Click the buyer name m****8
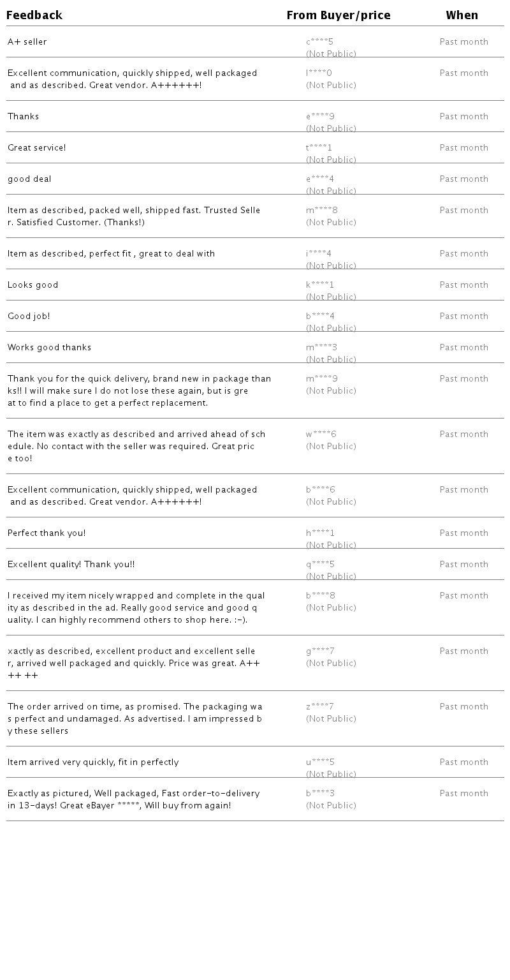 (x=321, y=211)
